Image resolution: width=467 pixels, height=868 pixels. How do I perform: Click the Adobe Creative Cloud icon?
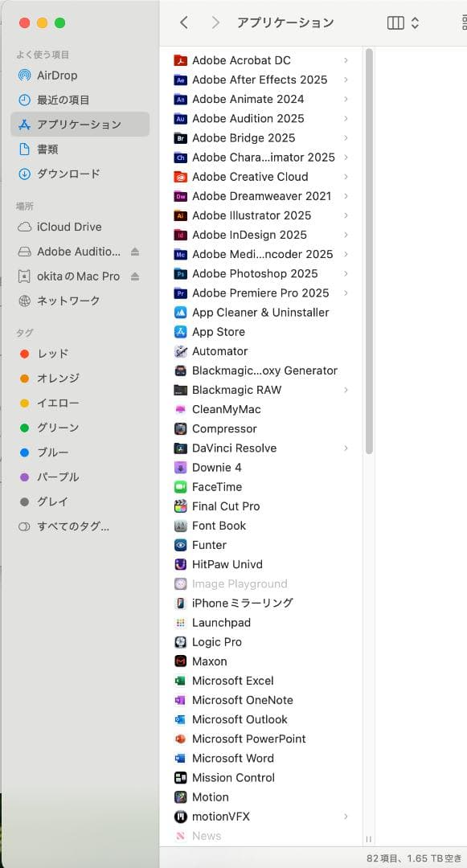(180, 177)
